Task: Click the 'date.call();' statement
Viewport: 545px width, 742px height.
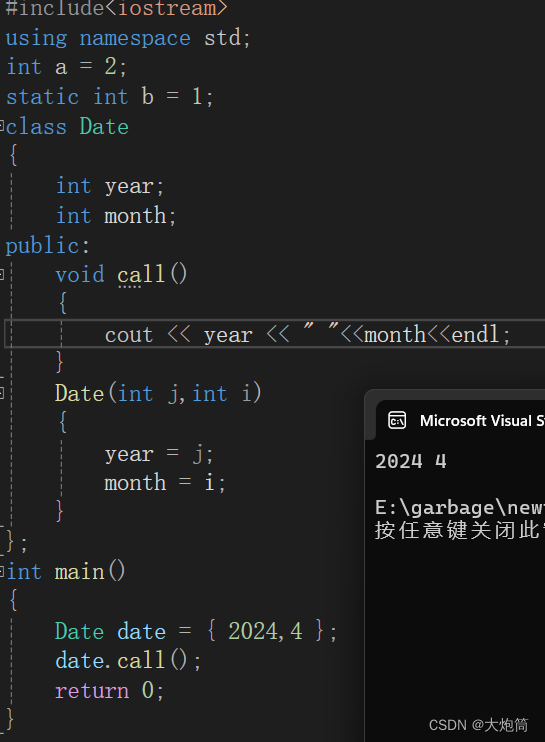Action: tap(128, 661)
